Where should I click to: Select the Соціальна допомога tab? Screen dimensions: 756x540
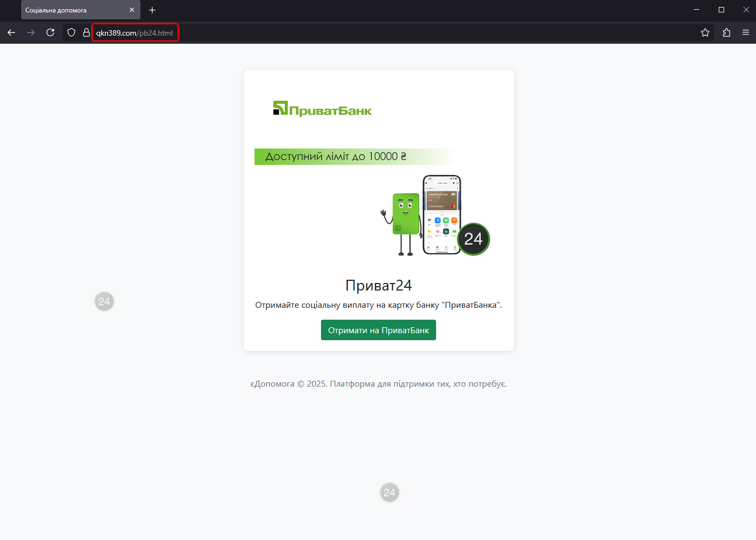[x=81, y=10]
